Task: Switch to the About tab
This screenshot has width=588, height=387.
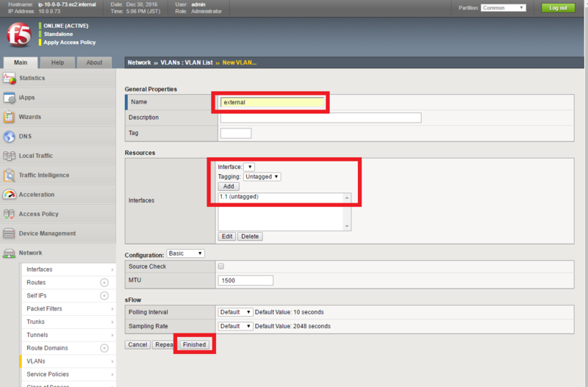Action: coord(94,62)
